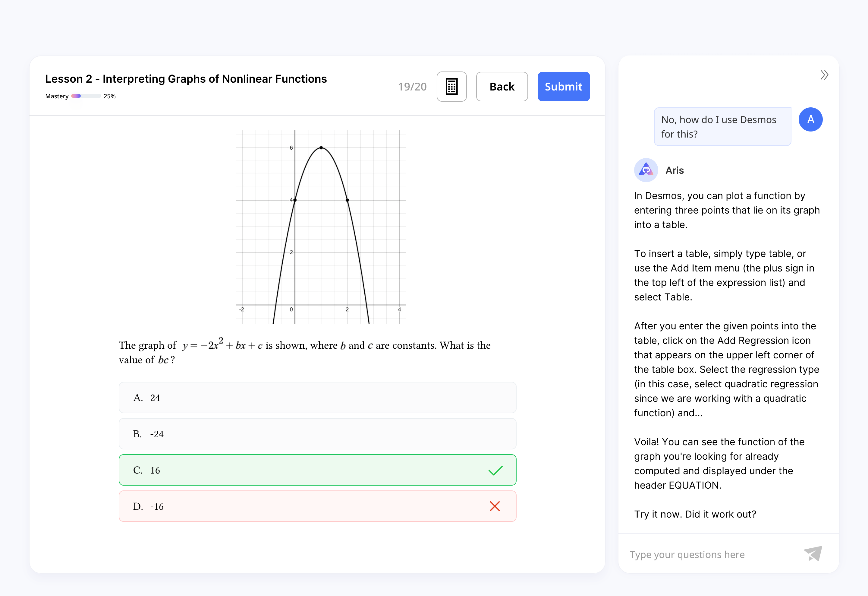The width and height of the screenshot is (868, 596).
Task: Focus the 'Type your questions here' field
Action: (710, 554)
